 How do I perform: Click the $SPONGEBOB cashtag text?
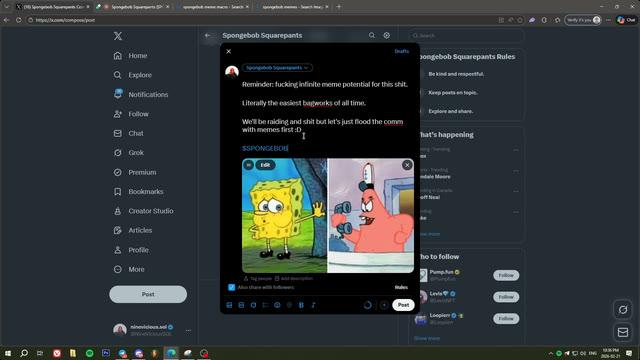[x=265, y=148]
